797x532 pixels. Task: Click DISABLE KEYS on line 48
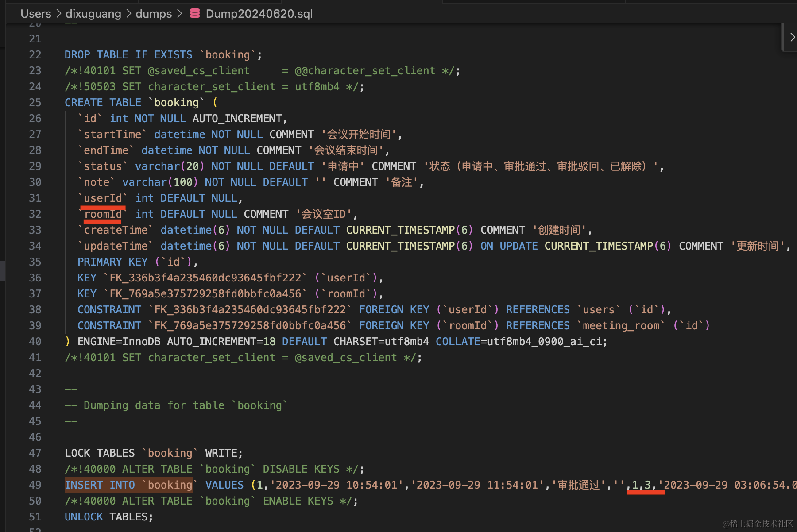[301, 469]
